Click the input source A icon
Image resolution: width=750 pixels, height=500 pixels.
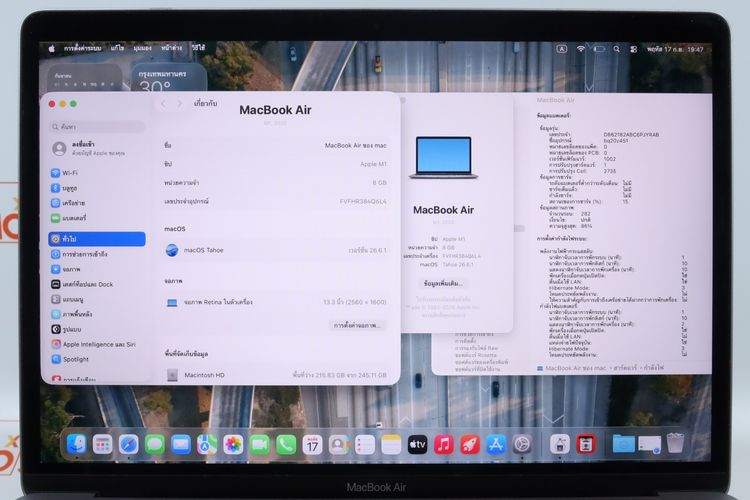pos(562,49)
